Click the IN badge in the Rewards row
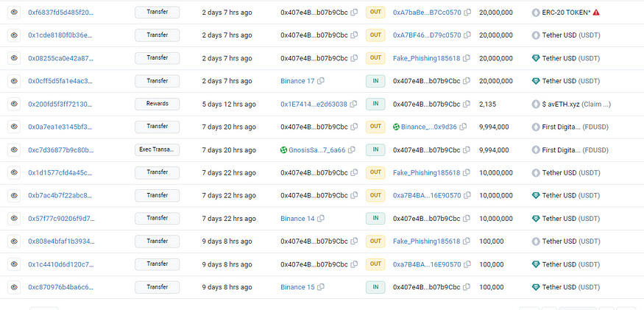644x310 pixels. 375,104
